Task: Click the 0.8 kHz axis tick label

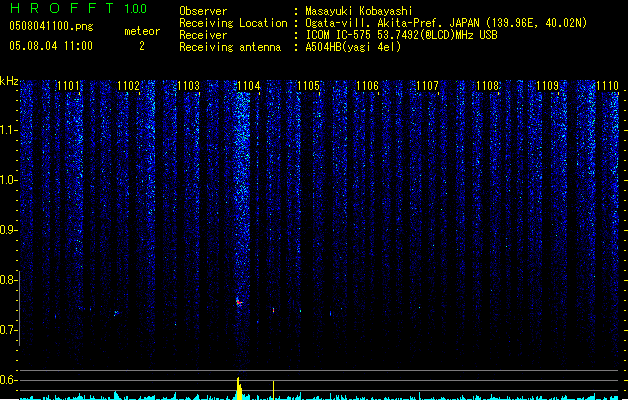Action: click(8, 280)
